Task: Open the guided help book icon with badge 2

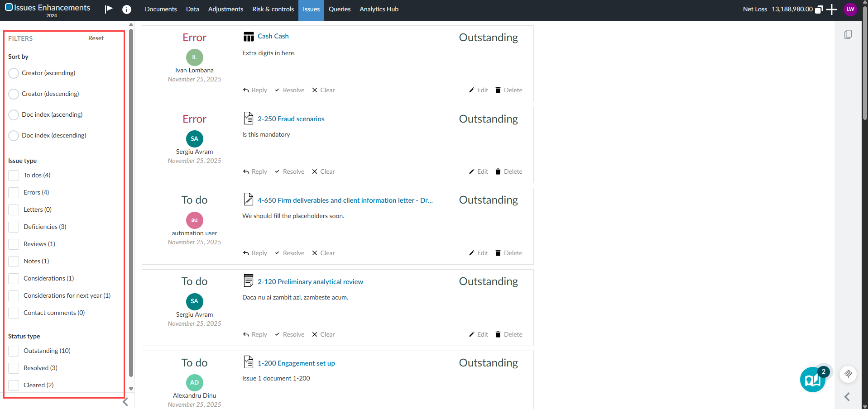Action: click(813, 380)
